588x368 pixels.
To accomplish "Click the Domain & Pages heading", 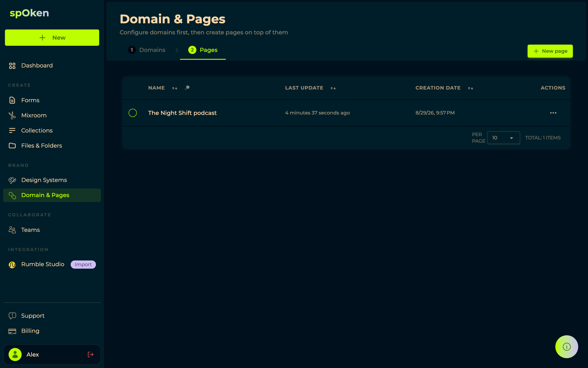I will tap(173, 19).
